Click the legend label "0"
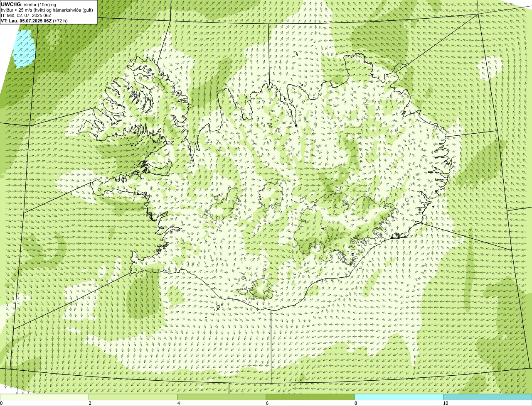The image size is (532, 406). (x=1, y=403)
